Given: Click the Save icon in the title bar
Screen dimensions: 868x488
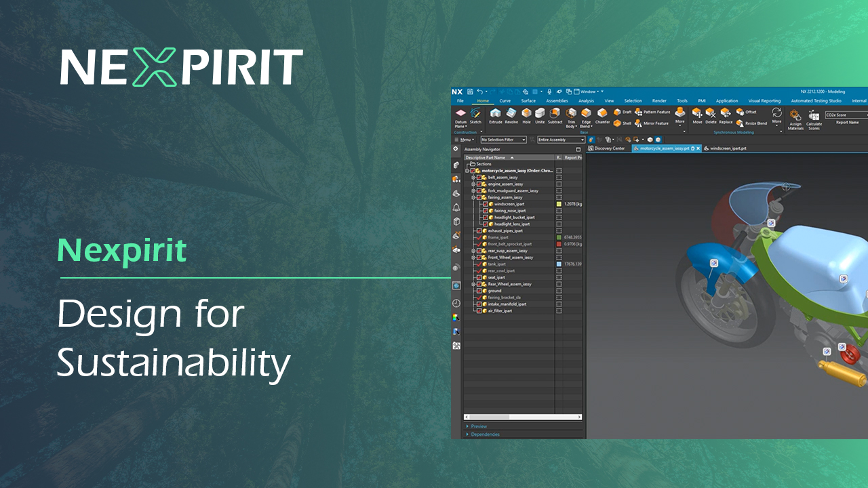Looking at the screenshot, I should pyautogui.click(x=470, y=91).
